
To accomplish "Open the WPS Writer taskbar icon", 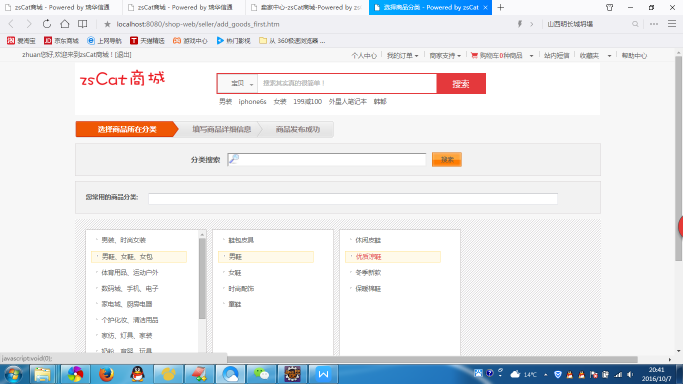I will click(323, 374).
